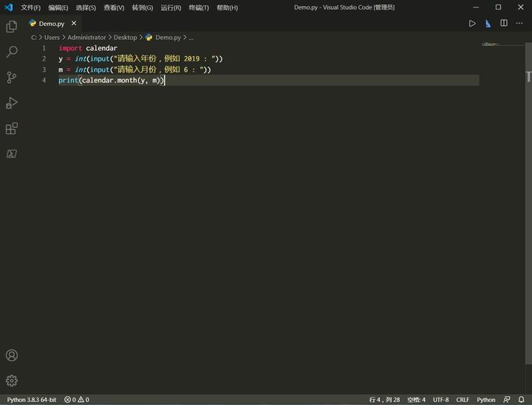Open the 选择(S) menu
The width and height of the screenshot is (532, 405).
click(86, 7)
